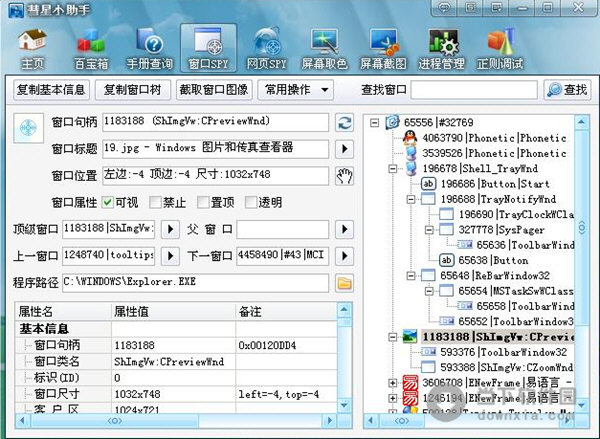Select the 65652 ToolbarWindow32 item
The height and width of the screenshot is (439, 600).
(516, 321)
